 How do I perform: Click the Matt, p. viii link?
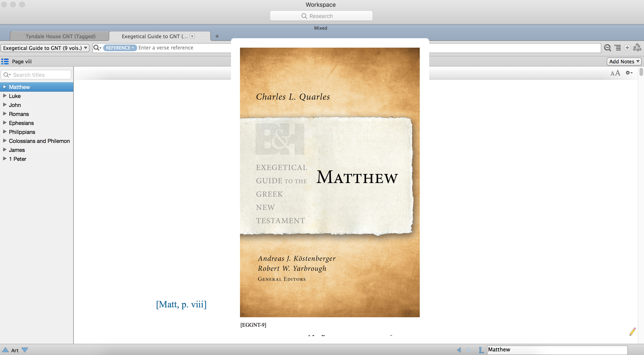point(181,304)
